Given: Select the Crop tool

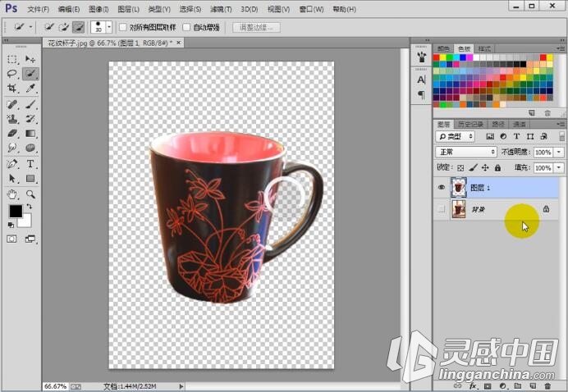Looking at the screenshot, I should 12,89.
